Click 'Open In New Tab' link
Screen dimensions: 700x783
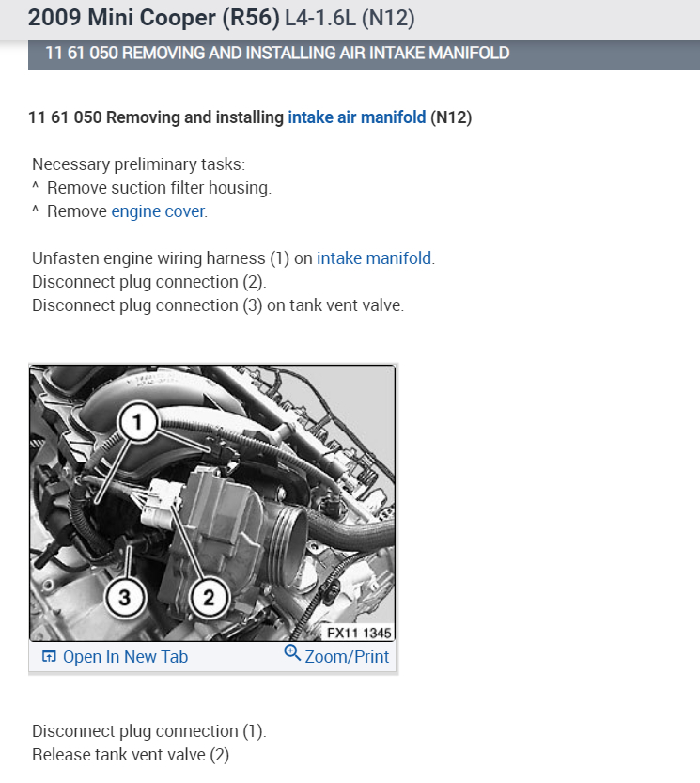[x=125, y=657]
